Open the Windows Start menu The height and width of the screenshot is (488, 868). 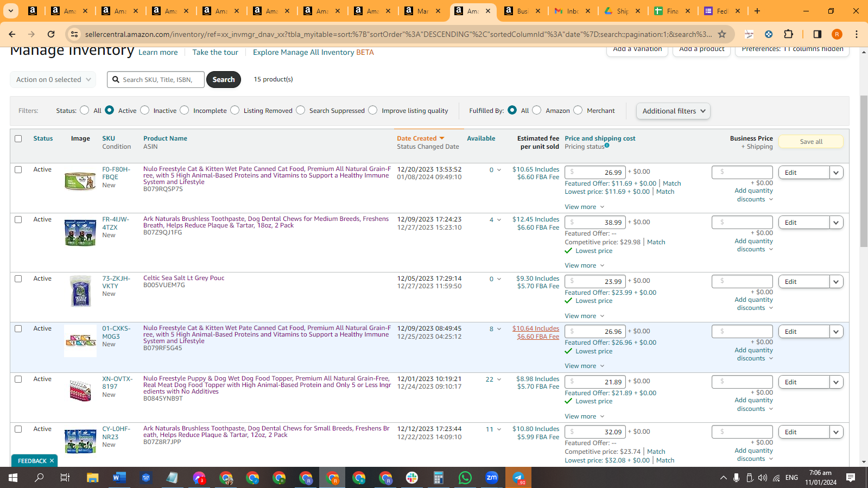[13, 478]
